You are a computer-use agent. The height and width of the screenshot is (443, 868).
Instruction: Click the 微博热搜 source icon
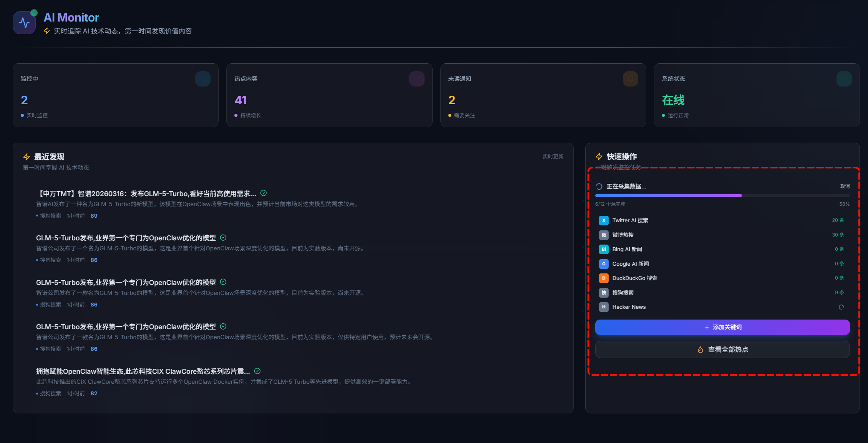pyautogui.click(x=604, y=235)
